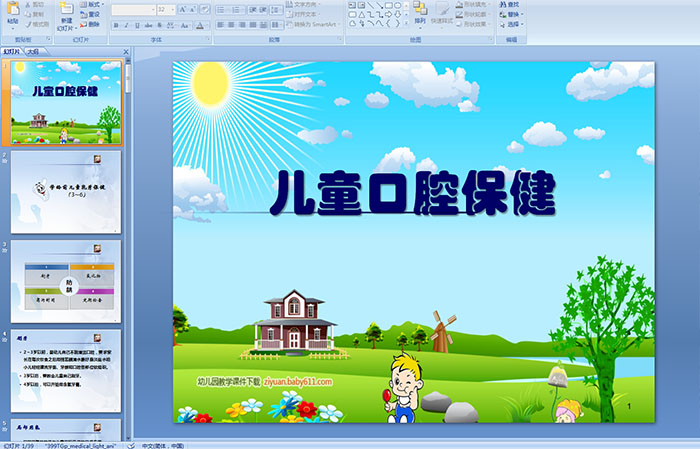Open Shape Outline (形状轮廓) menu

coord(474,14)
